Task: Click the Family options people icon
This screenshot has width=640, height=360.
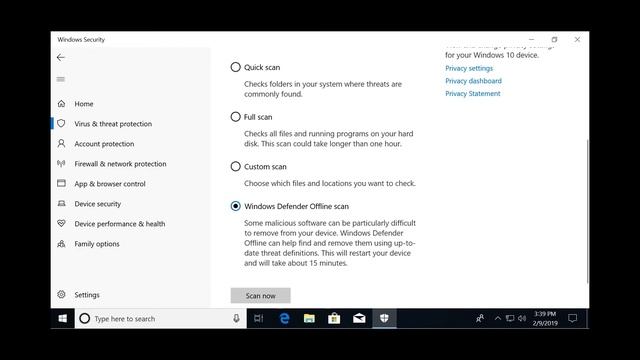Action: pyautogui.click(x=61, y=244)
